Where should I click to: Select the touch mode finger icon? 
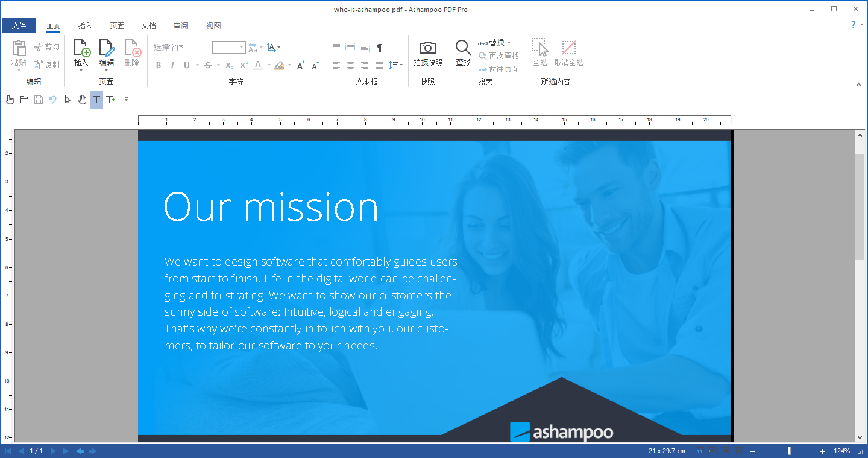[x=10, y=100]
